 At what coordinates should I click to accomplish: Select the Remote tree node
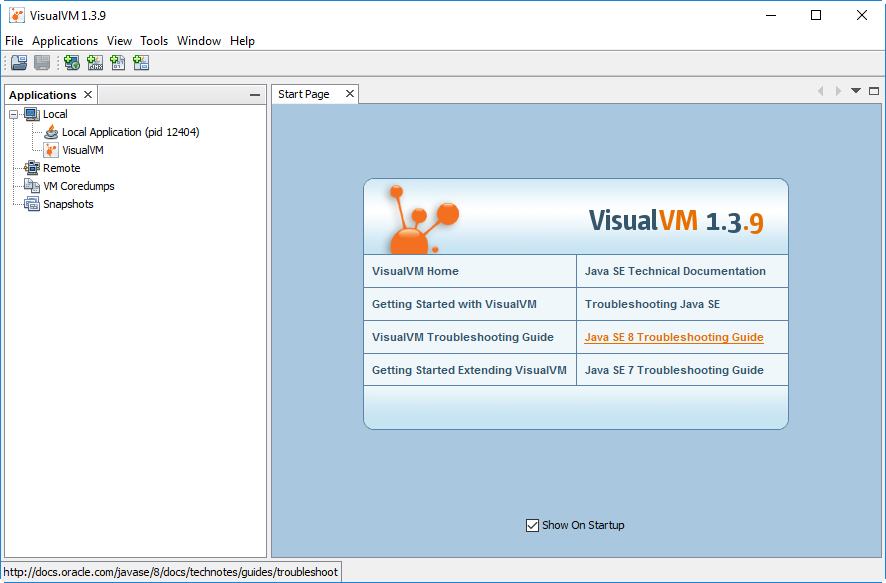click(x=61, y=168)
